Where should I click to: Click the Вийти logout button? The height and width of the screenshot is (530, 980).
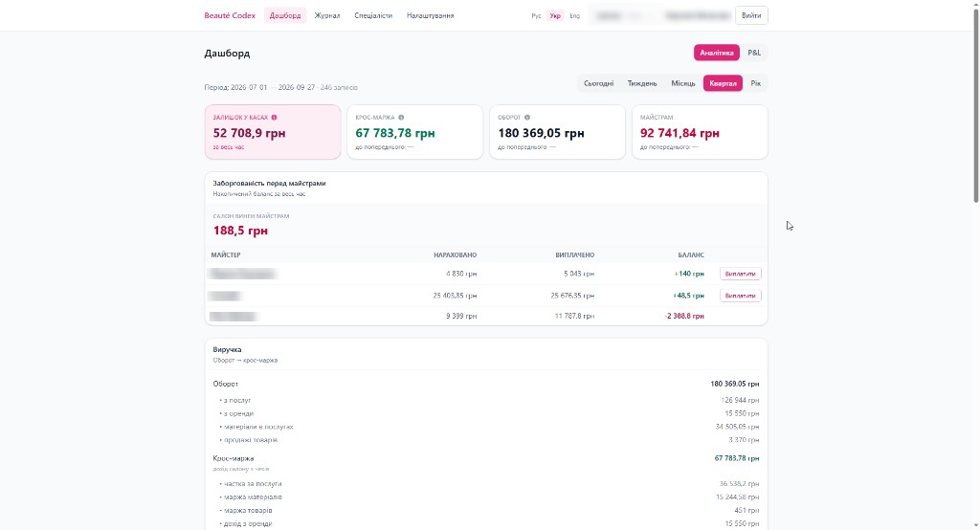coord(751,15)
